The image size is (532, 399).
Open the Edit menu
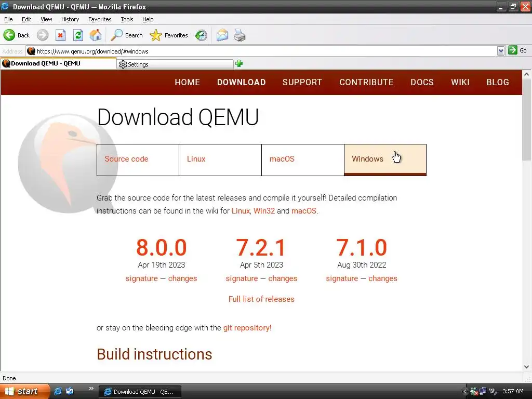coord(26,19)
